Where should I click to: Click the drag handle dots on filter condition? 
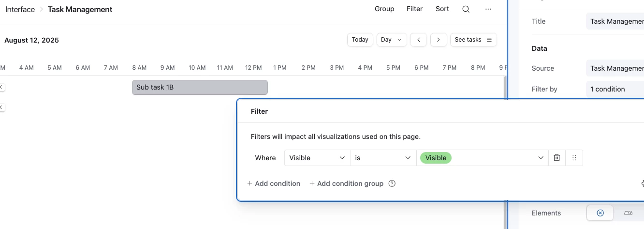(x=574, y=158)
